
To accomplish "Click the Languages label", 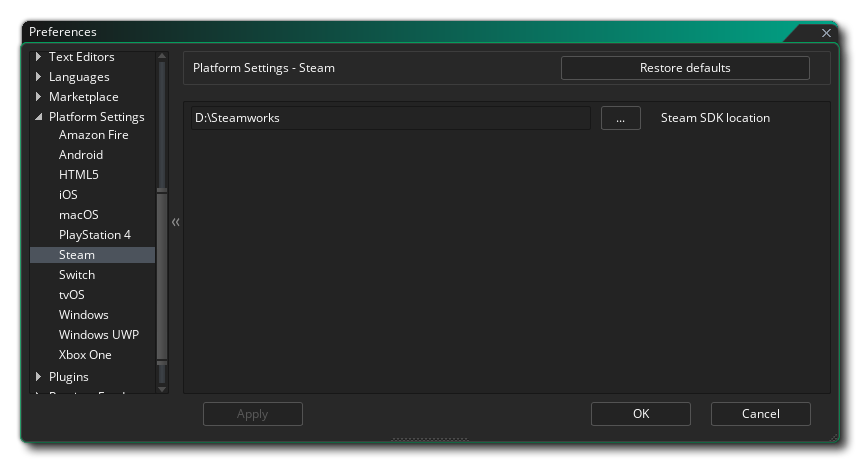I will (x=79, y=77).
